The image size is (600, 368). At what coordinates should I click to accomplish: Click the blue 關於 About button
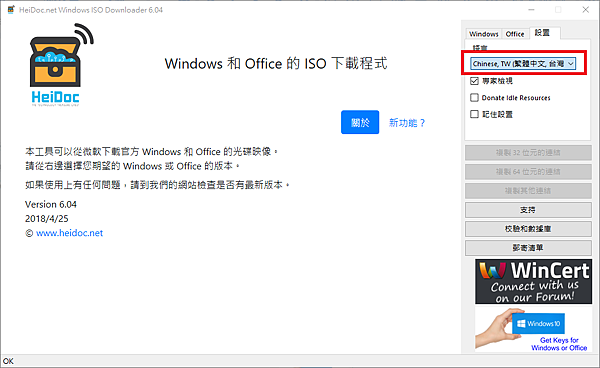tap(360, 122)
